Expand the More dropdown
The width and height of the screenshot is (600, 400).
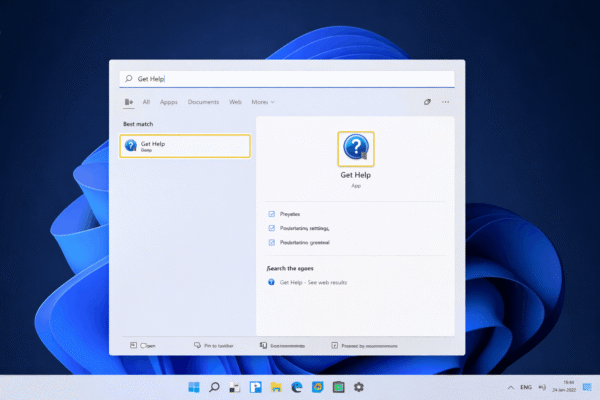click(x=263, y=102)
